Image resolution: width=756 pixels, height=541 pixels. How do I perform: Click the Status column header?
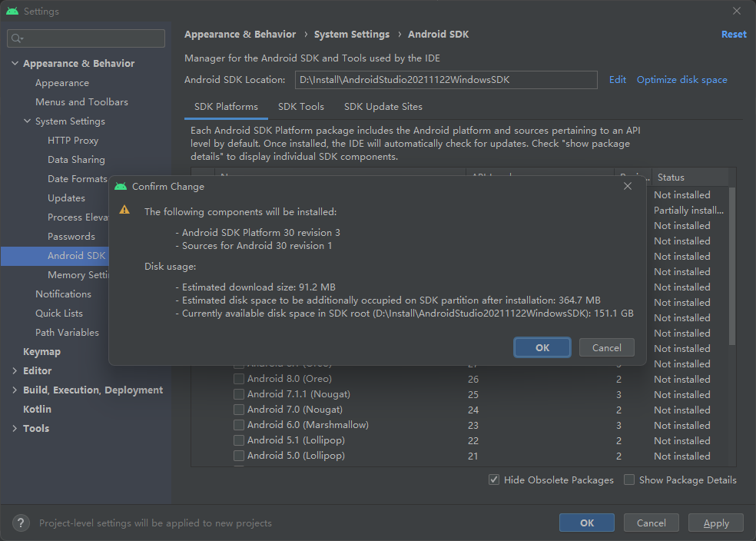point(690,178)
